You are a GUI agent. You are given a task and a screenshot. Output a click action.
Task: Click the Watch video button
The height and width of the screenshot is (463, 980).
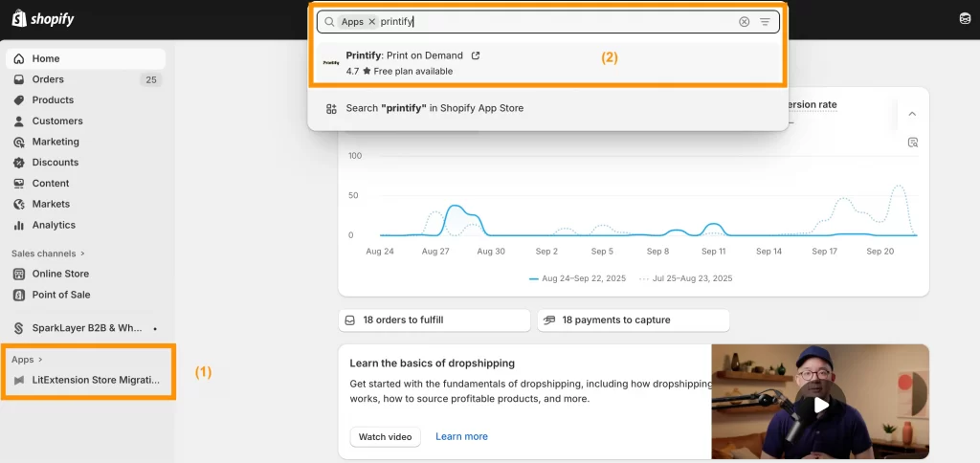click(x=385, y=437)
